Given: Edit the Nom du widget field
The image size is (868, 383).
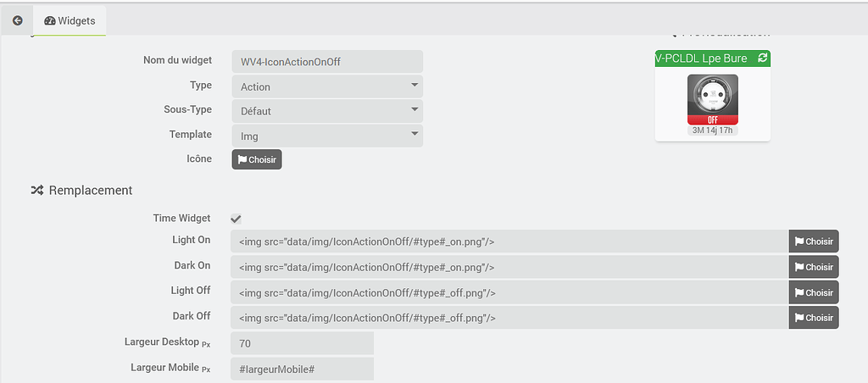Looking at the screenshot, I should [327, 62].
